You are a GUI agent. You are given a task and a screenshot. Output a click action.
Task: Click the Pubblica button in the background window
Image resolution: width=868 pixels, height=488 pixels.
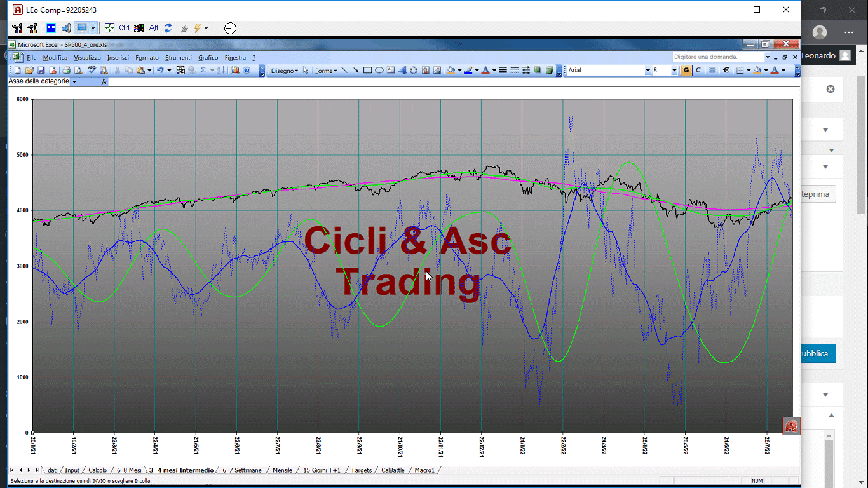818,353
